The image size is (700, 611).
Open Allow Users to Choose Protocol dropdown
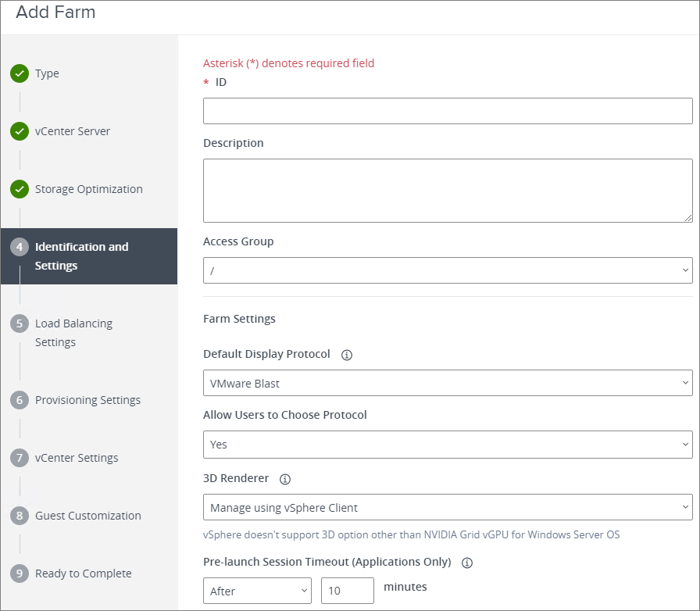(x=447, y=444)
